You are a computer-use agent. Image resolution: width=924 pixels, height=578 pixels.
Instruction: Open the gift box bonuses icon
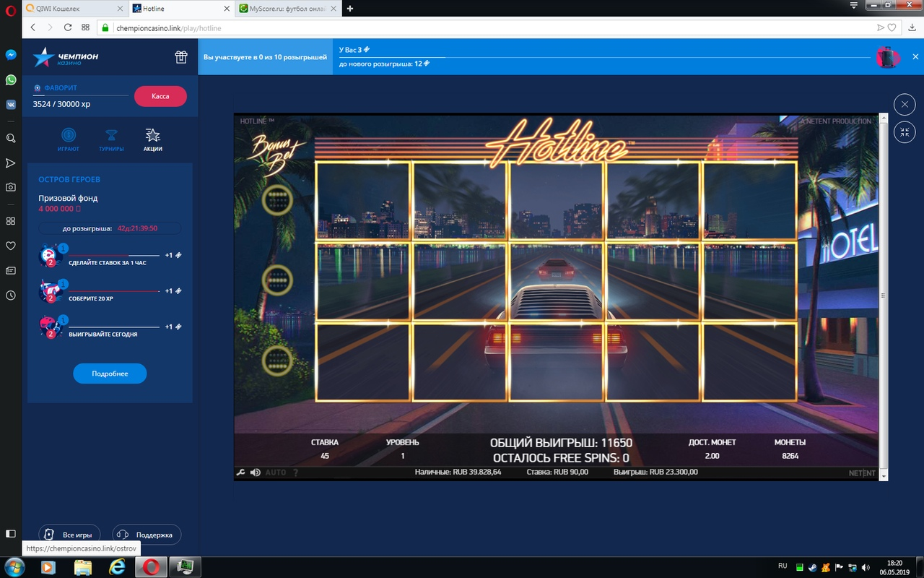pyautogui.click(x=181, y=57)
